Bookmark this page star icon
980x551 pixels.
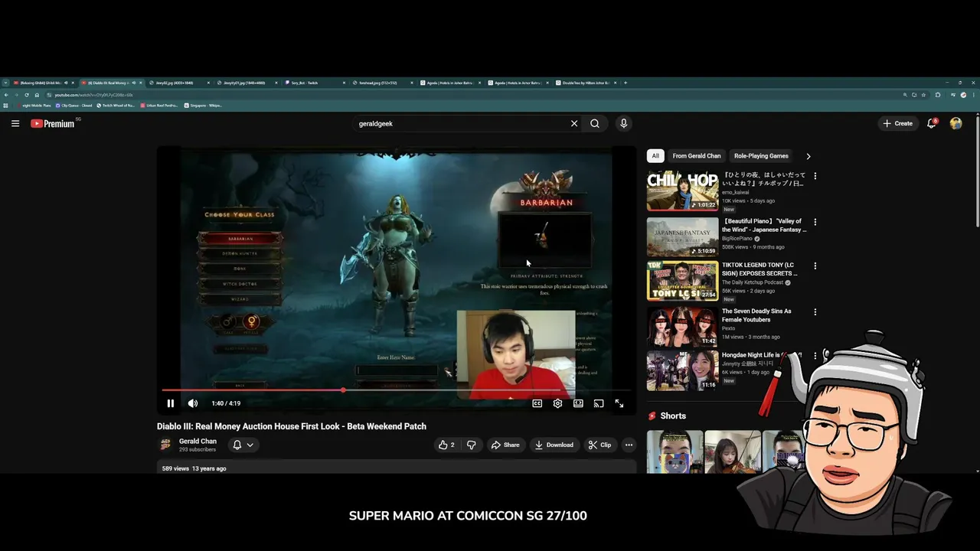click(924, 95)
